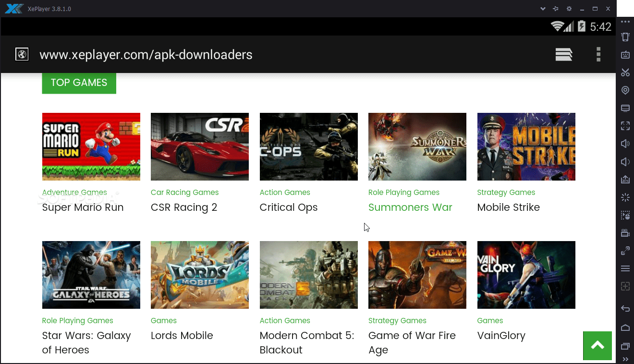Open the Game of War thumbnail

click(417, 275)
